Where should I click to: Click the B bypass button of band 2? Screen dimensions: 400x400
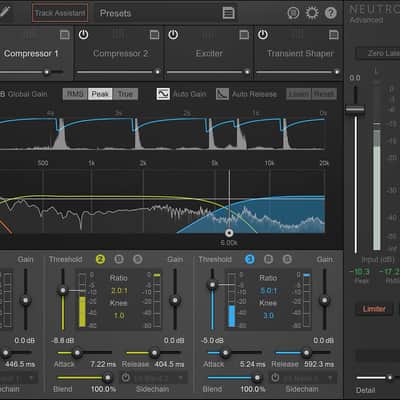point(119,259)
